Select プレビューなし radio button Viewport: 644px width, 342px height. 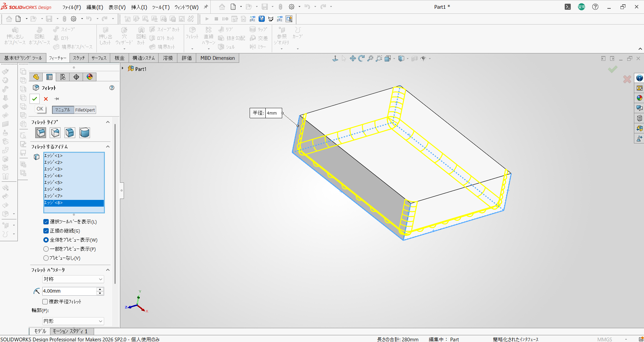pyautogui.click(x=46, y=258)
